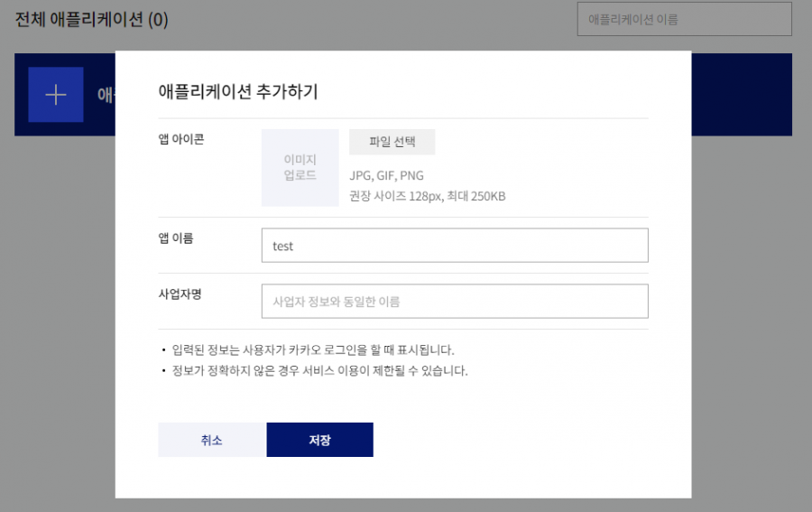Image resolution: width=812 pixels, height=512 pixels.
Task: Click the 애플리케이션 이름 search box
Action: point(684,19)
